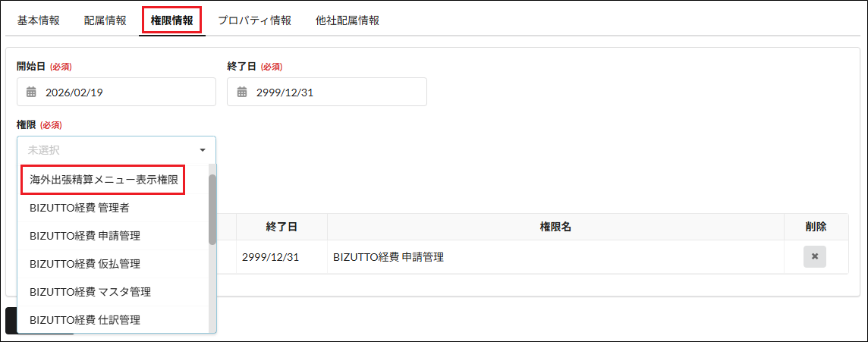Select BIZUTTO経費 仕訳管理 option
Viewport: 868px width, 342px height.
(85, 320)
